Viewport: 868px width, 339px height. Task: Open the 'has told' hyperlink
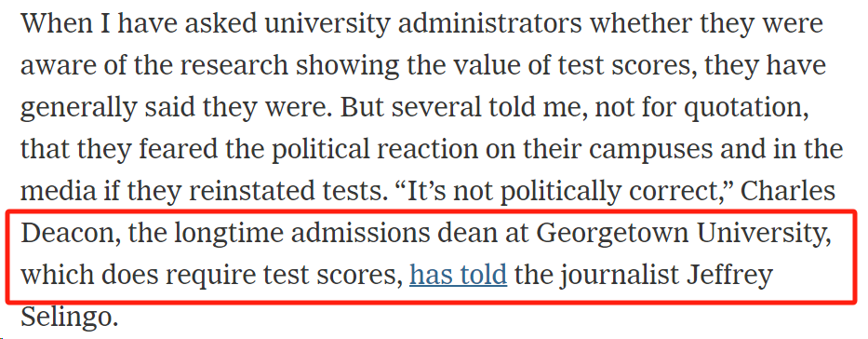[458, 275]
